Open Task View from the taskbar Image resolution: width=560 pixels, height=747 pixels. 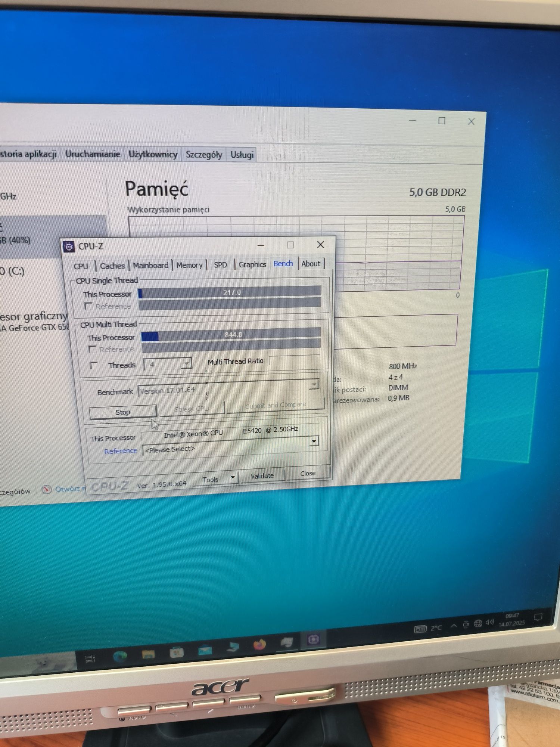pos(90,659)
